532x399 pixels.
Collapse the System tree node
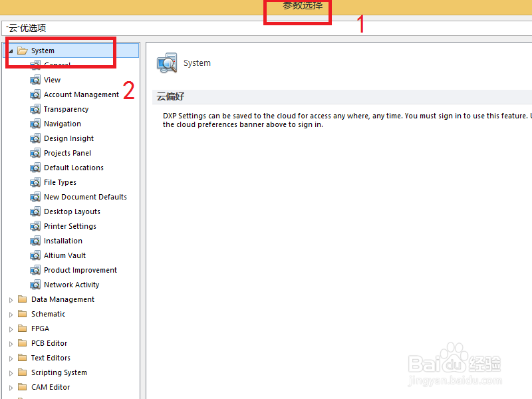[x=11, y=51]
